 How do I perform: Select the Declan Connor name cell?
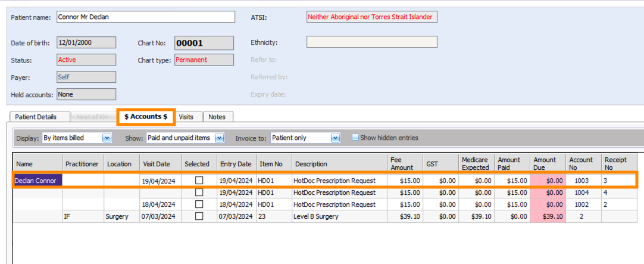37,180
